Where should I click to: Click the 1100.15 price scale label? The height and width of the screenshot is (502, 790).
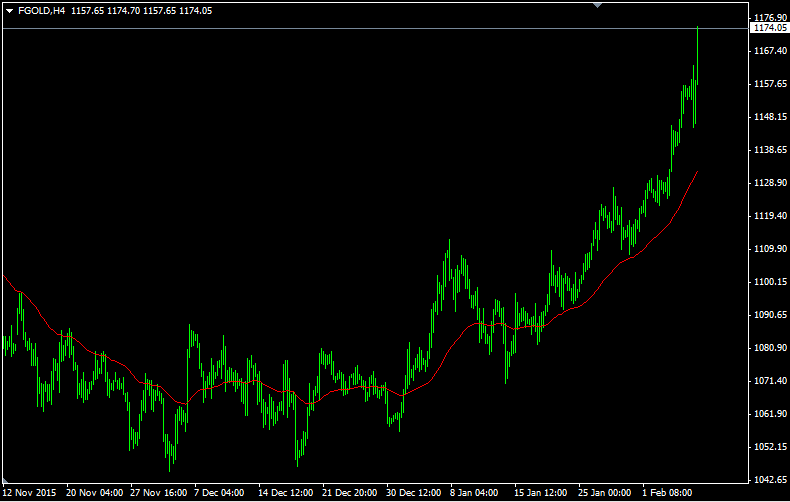coord(770,282)
